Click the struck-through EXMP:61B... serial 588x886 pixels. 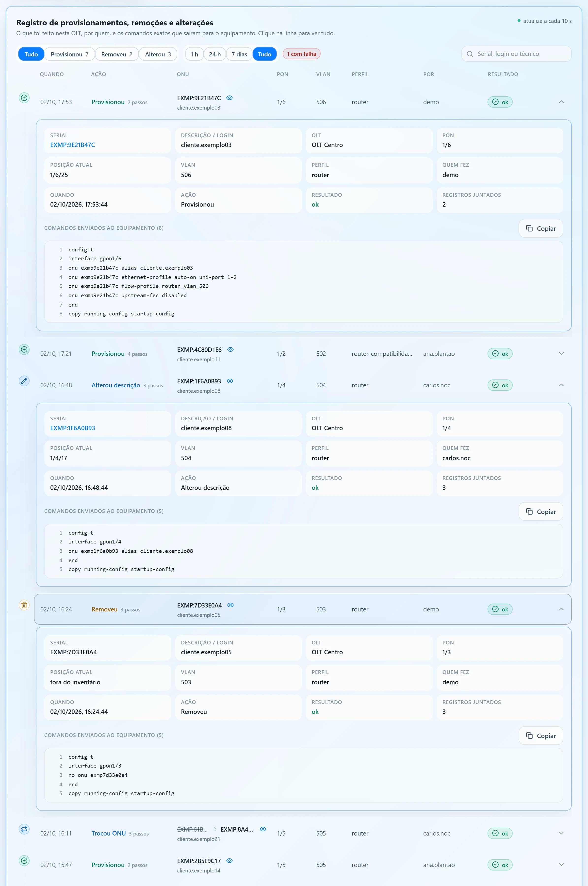tap(192, 829)
